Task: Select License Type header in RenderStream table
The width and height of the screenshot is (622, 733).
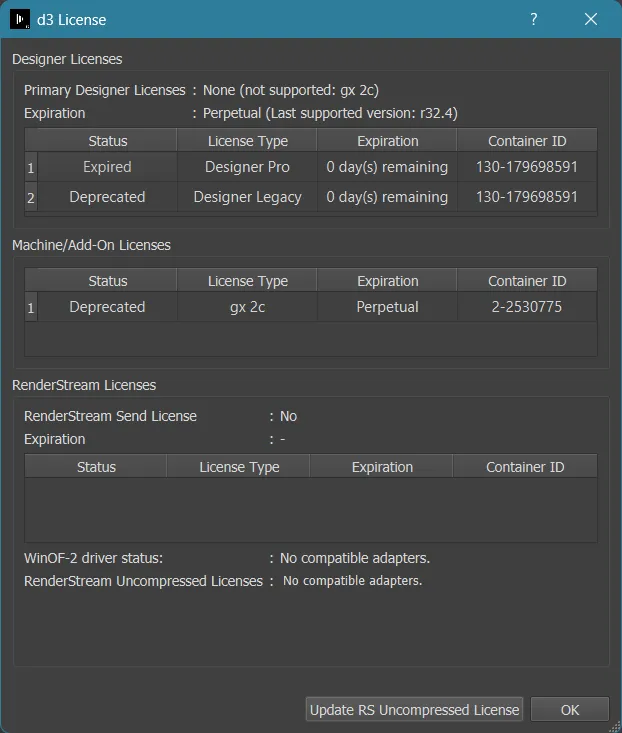Action: click(x=239, y=467)
